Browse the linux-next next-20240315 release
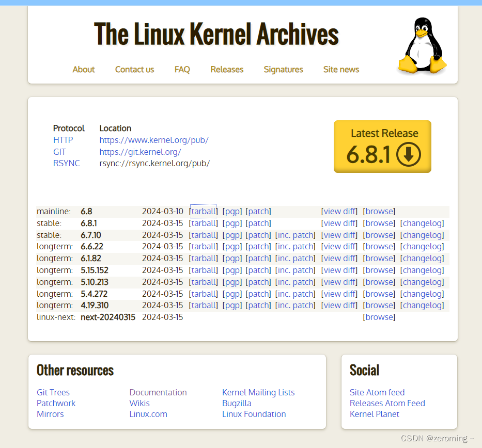The height and width of the screenshot is (448, 482). point(379,317)
